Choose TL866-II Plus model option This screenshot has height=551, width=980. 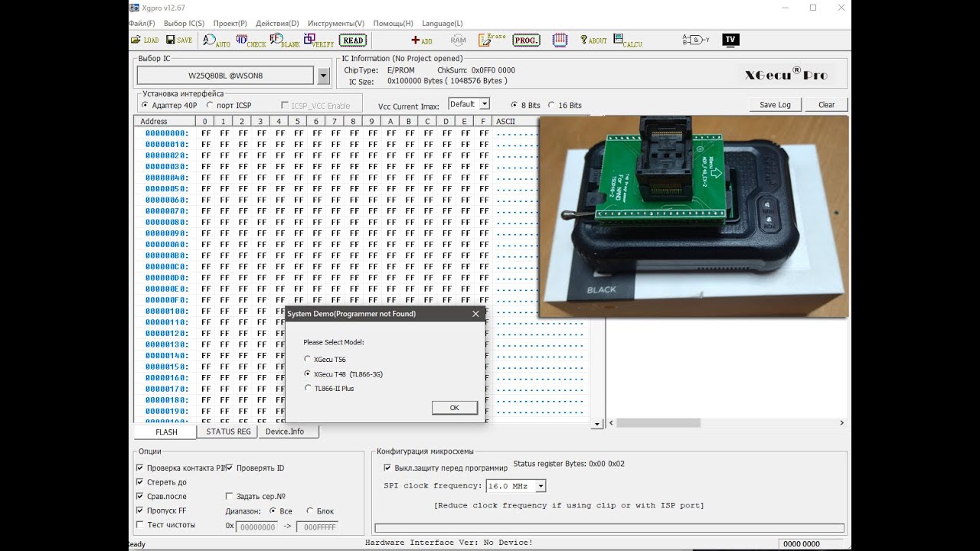tap(308, 388)
